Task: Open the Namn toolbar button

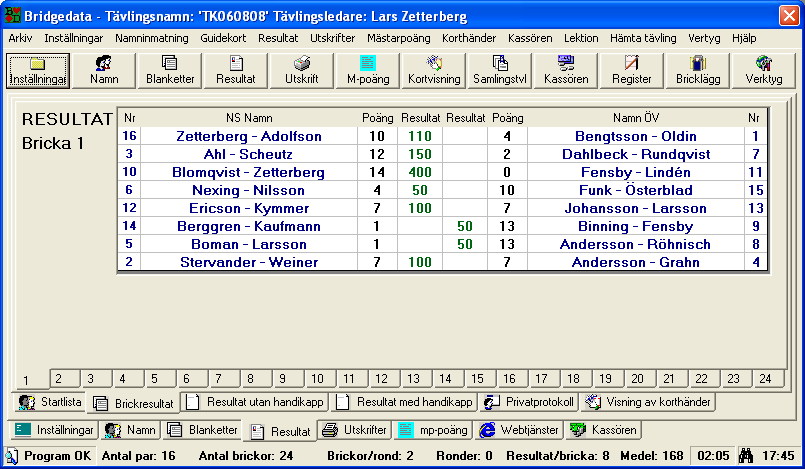Action: pos(103,70)
